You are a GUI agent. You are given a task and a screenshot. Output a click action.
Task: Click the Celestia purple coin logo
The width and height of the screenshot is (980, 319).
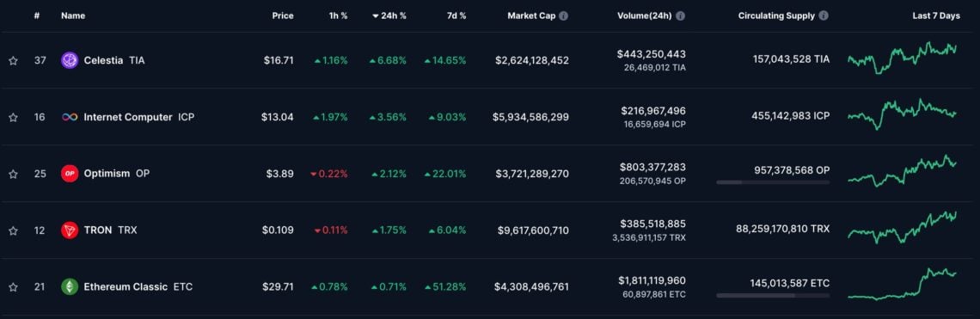[70, 60]
